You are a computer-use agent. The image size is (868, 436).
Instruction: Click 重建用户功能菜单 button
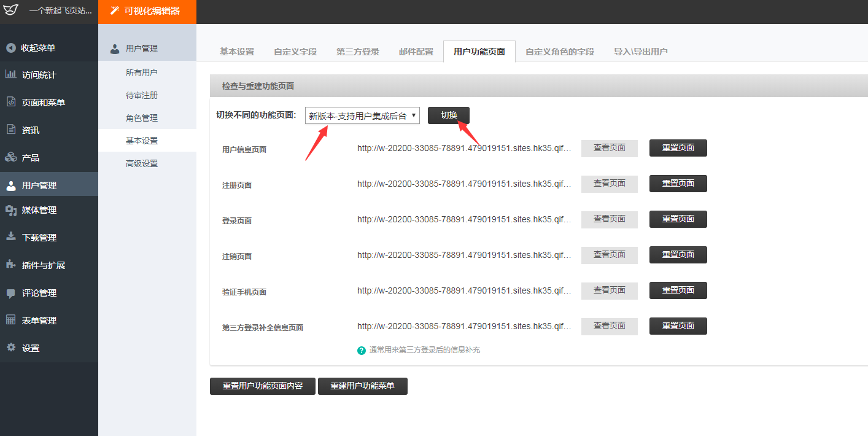pyautogui.click(x=363, y=386)
